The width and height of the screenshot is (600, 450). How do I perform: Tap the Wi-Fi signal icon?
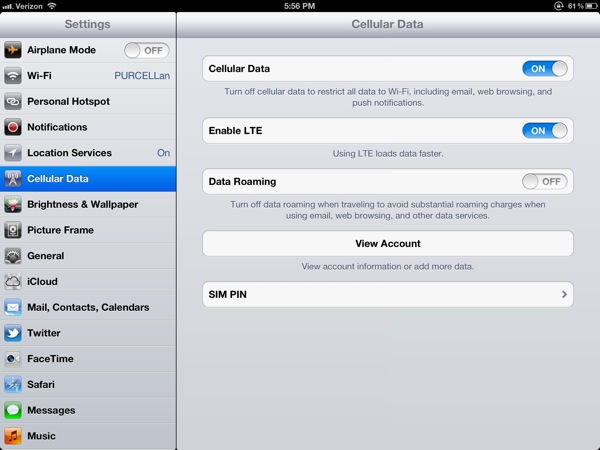(13, 76)
